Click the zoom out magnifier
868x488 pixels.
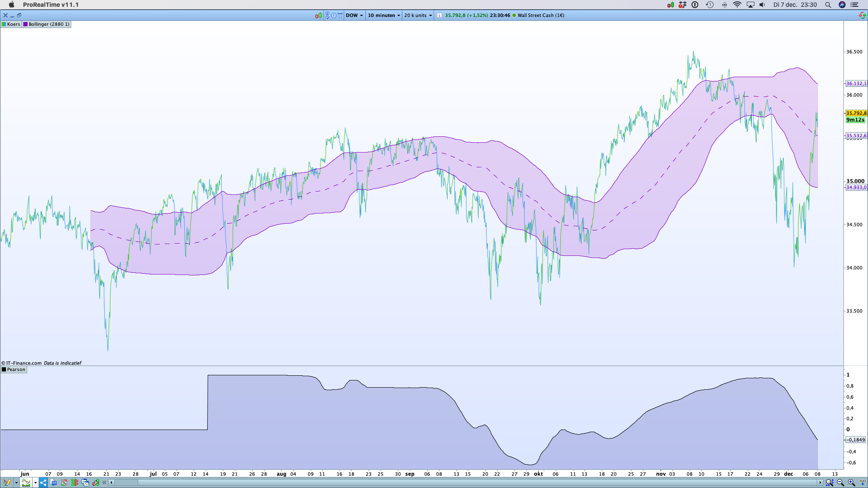coord(840,482)
